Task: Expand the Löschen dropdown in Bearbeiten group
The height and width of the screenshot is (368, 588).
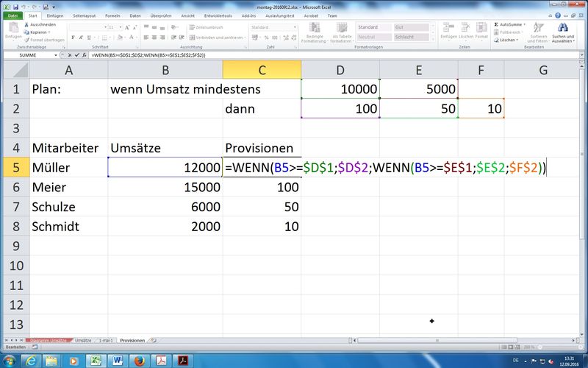Action: point(517,40)
